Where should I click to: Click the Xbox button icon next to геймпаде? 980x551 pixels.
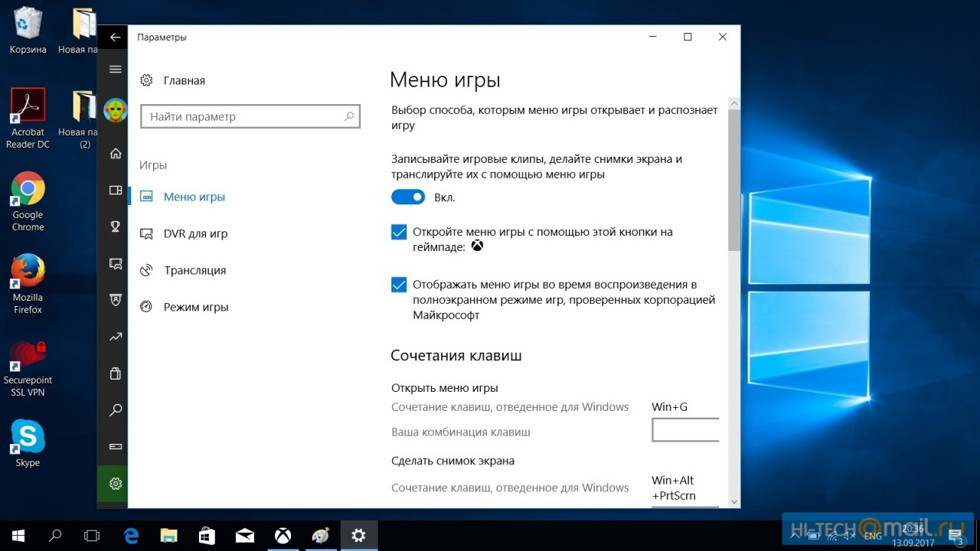[477, 246]
